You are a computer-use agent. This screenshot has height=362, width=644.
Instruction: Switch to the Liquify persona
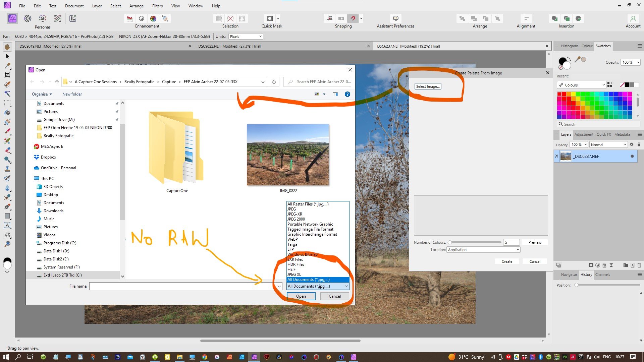(28, 18)
